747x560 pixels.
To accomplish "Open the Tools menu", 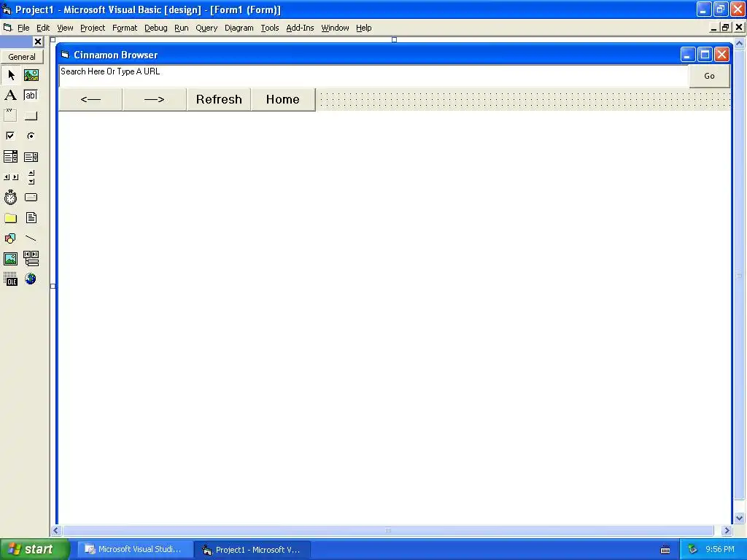I will point(270,28).
